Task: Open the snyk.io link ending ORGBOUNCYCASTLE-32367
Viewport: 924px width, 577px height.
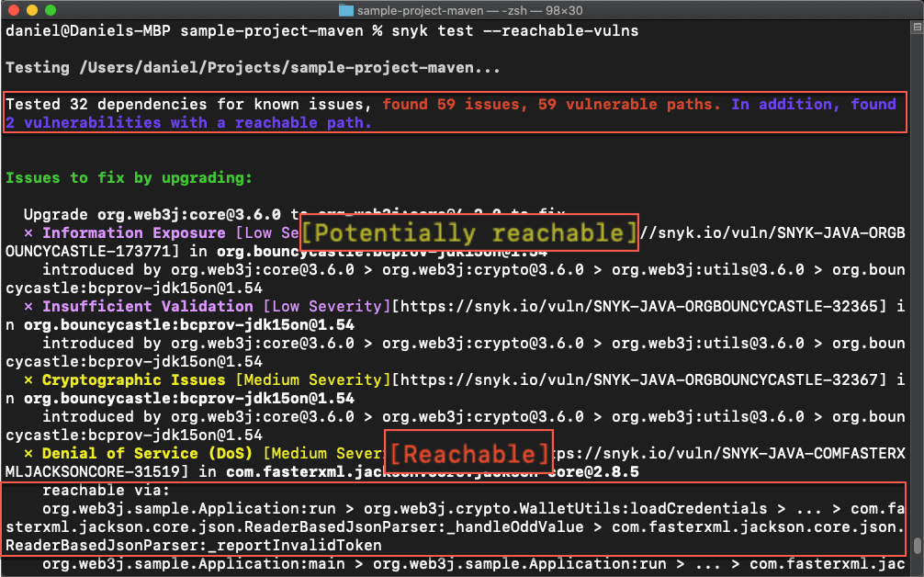Action: pyautogui.click(x=639, y=380)
